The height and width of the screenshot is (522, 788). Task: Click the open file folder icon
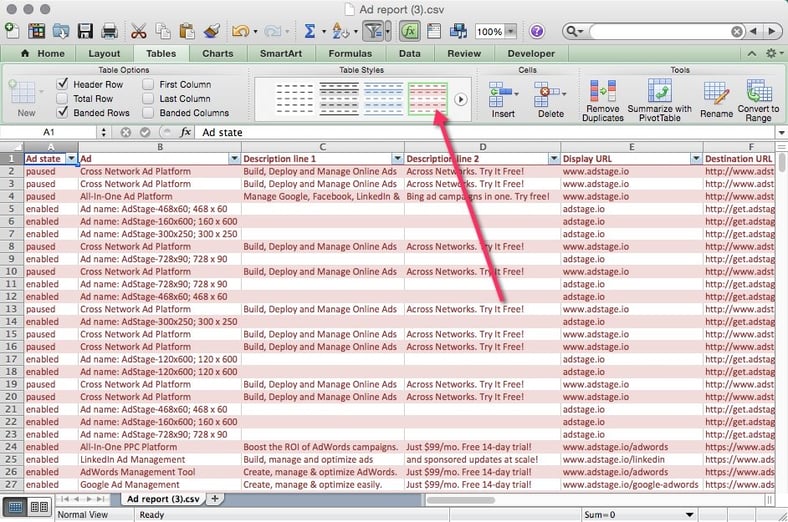coord(61,31)
